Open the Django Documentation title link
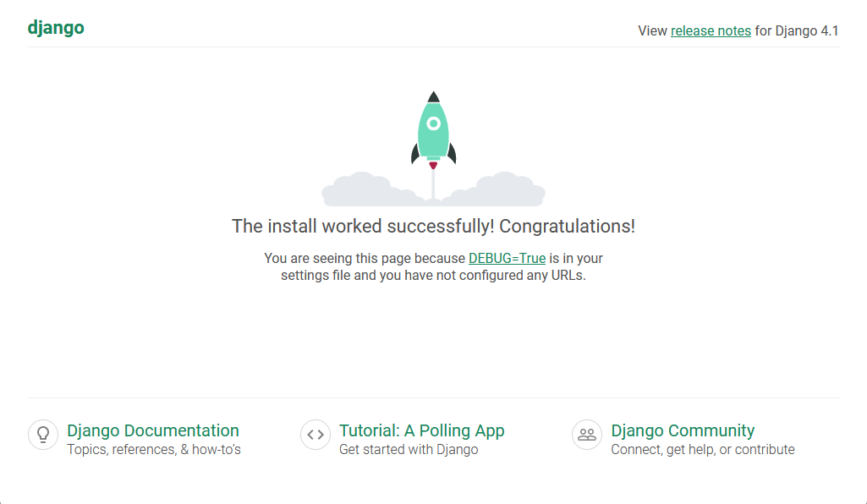 pyautogui.click(x=153, y=430)
